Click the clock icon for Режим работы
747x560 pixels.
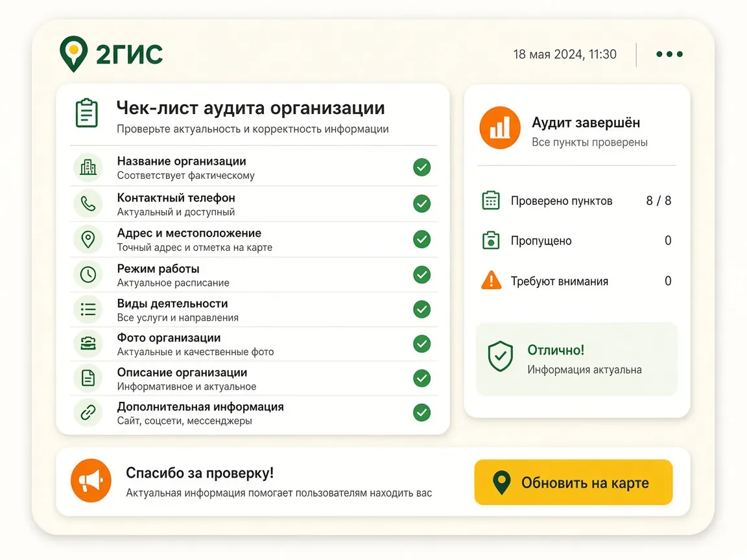(88, 275)
